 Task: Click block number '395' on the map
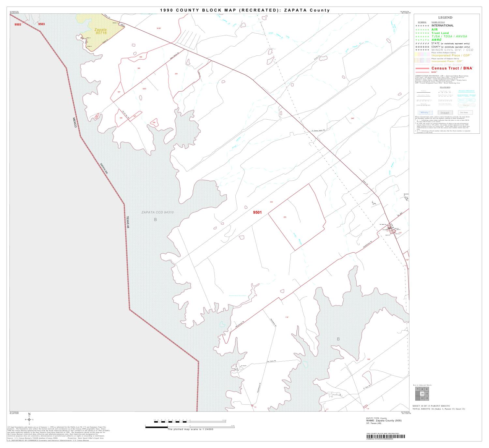click(139, 68)
